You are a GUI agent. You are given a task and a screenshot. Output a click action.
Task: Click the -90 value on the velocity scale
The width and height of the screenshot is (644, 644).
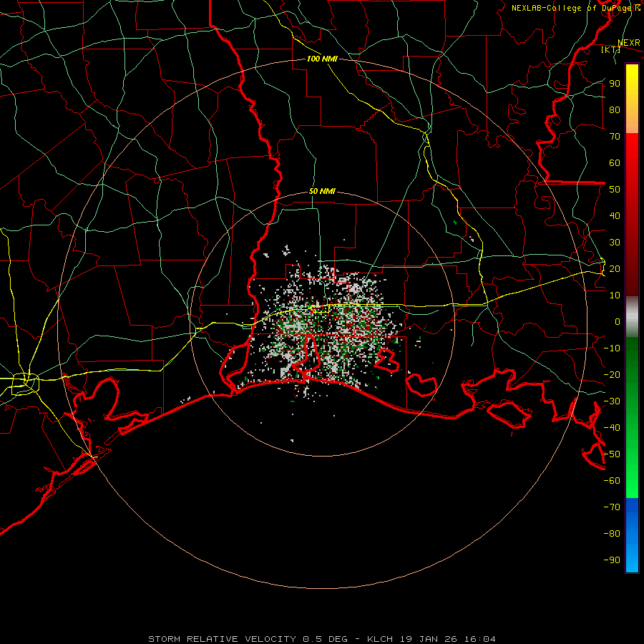(612, 560)
